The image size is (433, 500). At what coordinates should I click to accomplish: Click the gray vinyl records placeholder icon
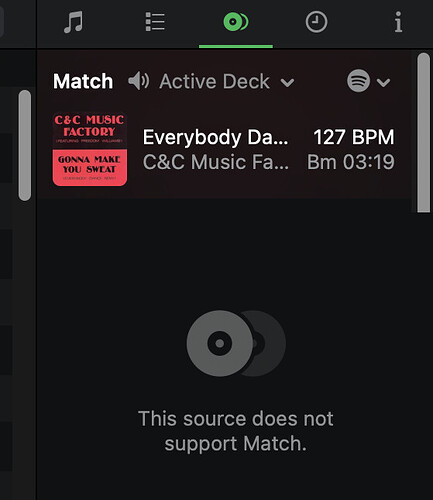236,343
